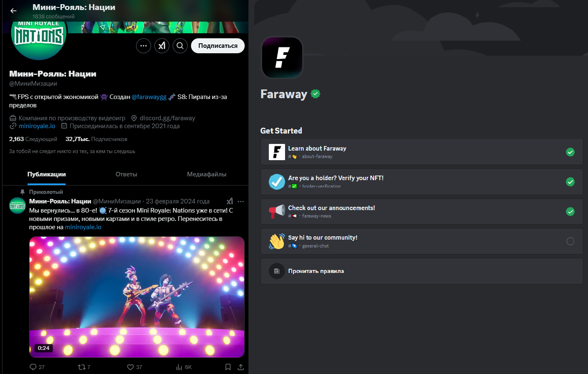Click the Faraway server name title

click(284, 94)
